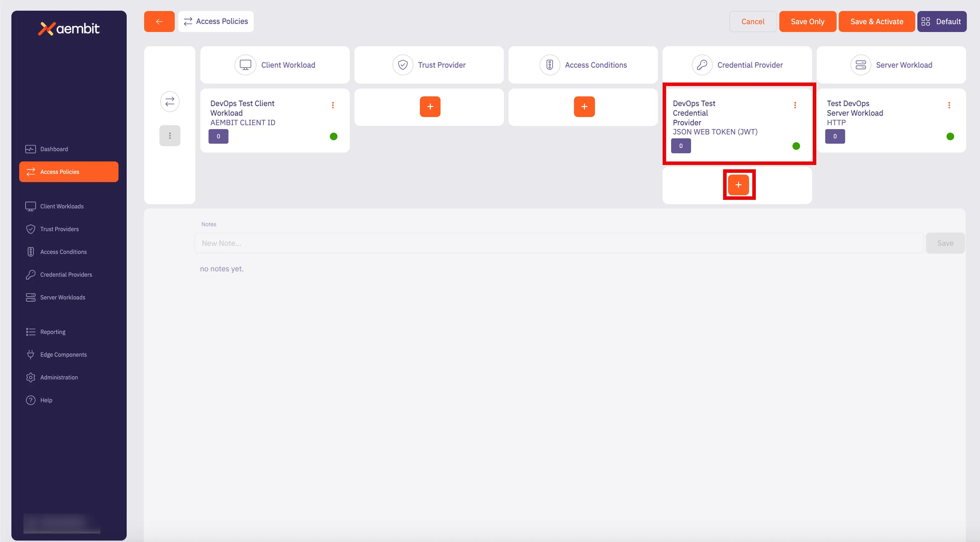Add a Trust Provider with plus button

click(430, 107)
